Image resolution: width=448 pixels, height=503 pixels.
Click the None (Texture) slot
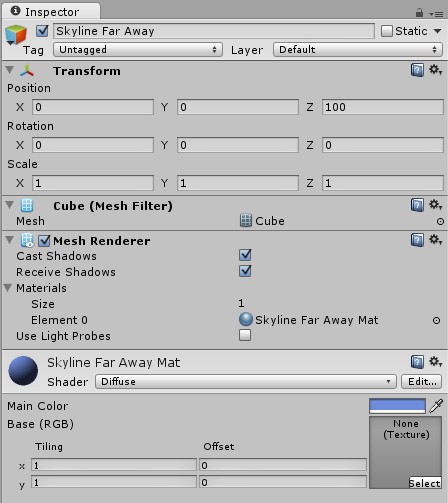pyautogui.click(x=405, y=452)
